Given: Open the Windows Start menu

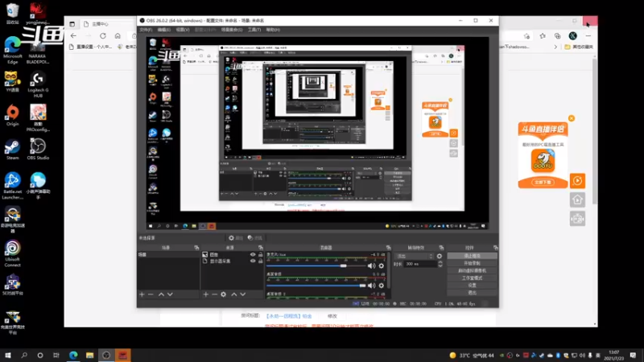Looking at the screenshot, I should pyautogui.click(x=8, y=355).
